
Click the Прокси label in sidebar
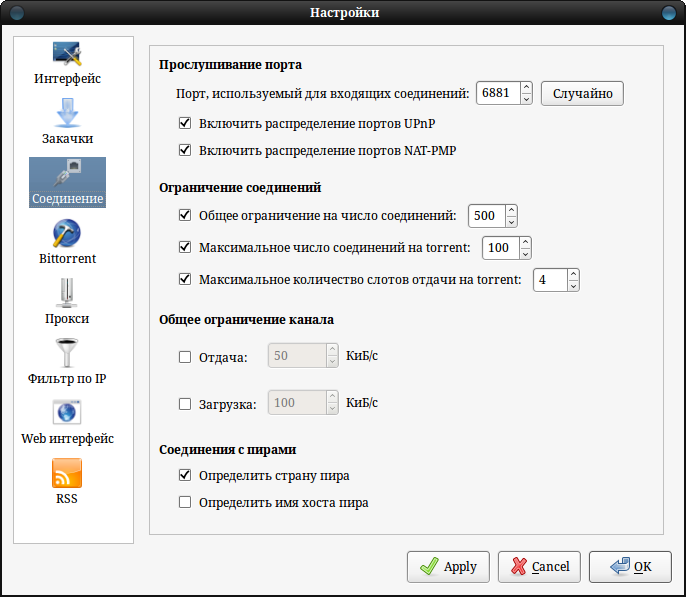click(67, 318)
